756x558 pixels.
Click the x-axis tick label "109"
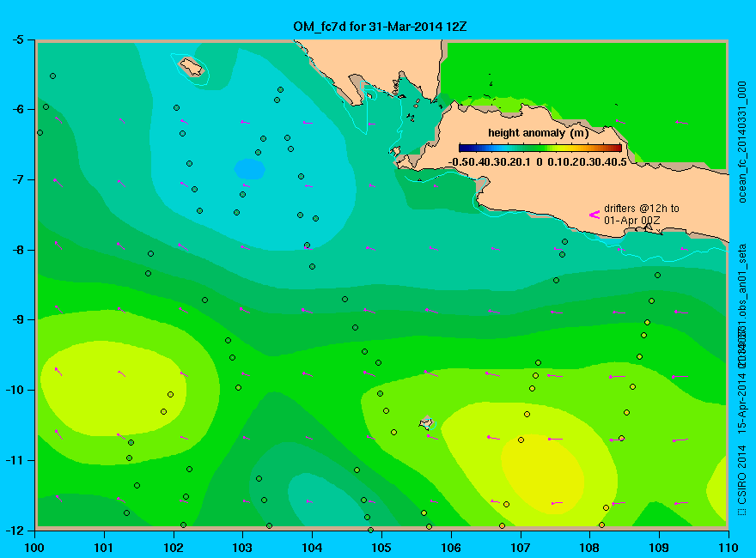coord(659,548)
